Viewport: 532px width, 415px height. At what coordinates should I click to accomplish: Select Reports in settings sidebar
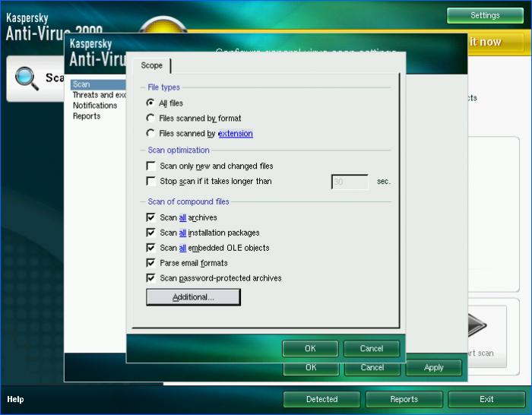[87, 116]
